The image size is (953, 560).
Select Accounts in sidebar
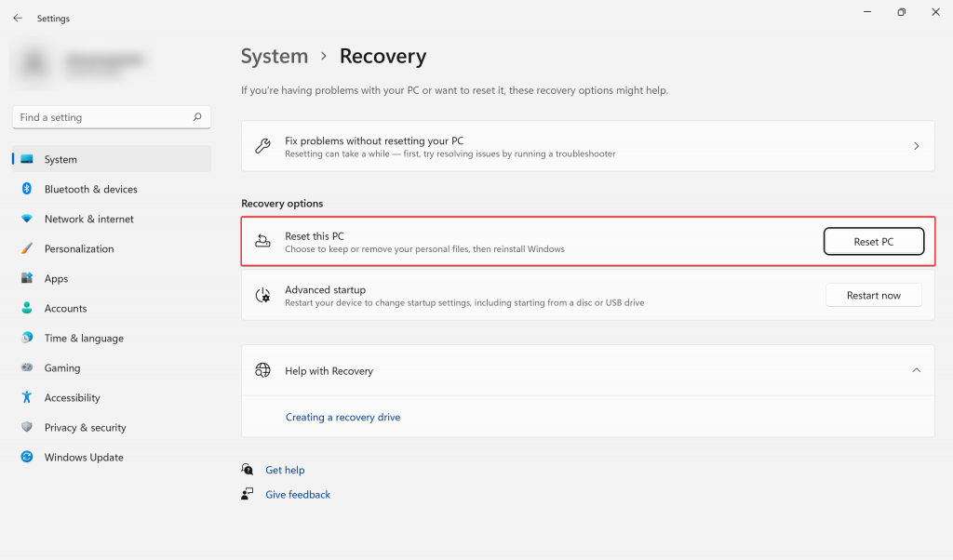pos(112,308)
